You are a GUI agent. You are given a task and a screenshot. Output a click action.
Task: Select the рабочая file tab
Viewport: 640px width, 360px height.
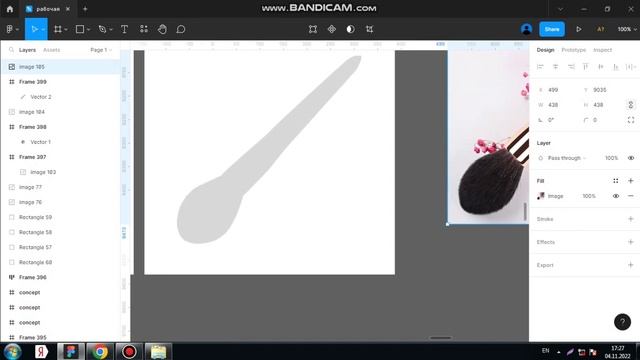[48, 9]
